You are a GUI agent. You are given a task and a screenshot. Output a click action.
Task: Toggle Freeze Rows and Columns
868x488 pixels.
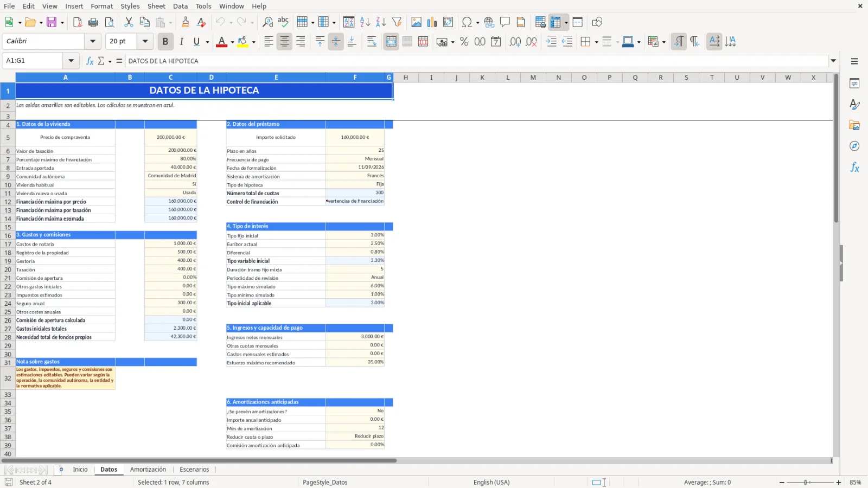(x=555, y=22)
